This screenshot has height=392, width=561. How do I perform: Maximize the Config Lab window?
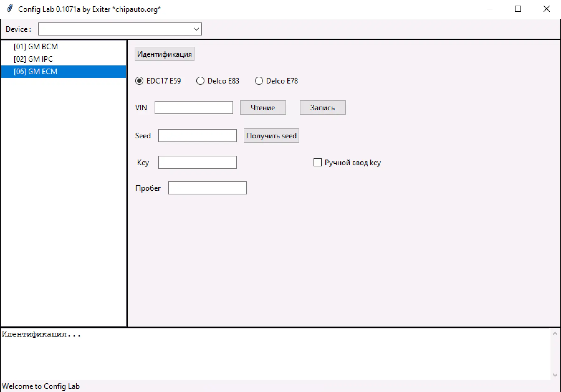518,9
